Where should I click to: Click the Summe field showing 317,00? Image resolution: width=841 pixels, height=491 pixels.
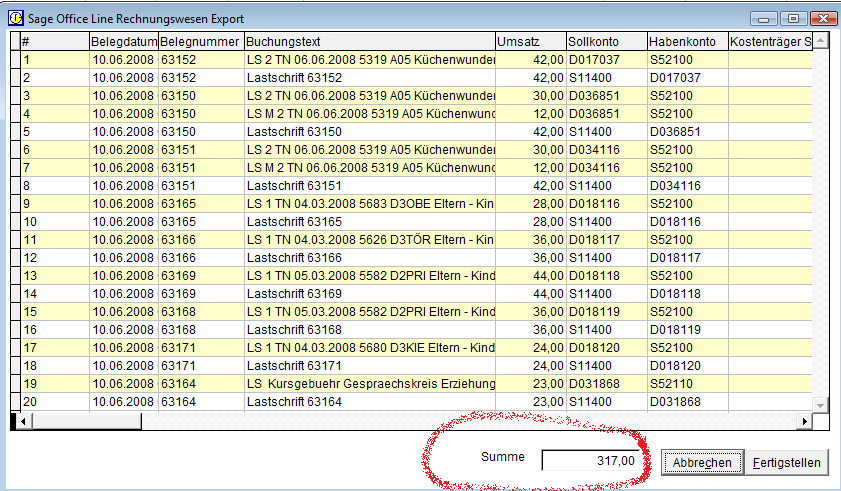(x=592, y=460)
